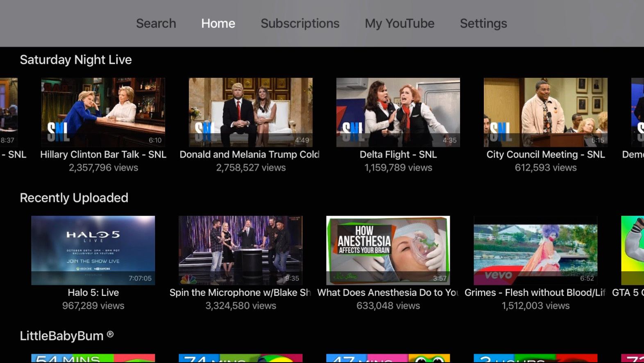Viewport: 644px width, 363px height.
Task: Click the '2,357,796 views' count
Action: [103, 168]
